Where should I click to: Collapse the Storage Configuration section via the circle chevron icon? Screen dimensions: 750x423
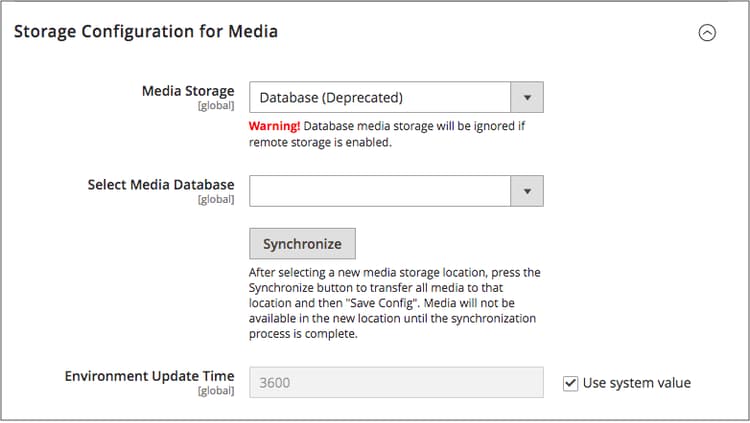pos(707,32)
